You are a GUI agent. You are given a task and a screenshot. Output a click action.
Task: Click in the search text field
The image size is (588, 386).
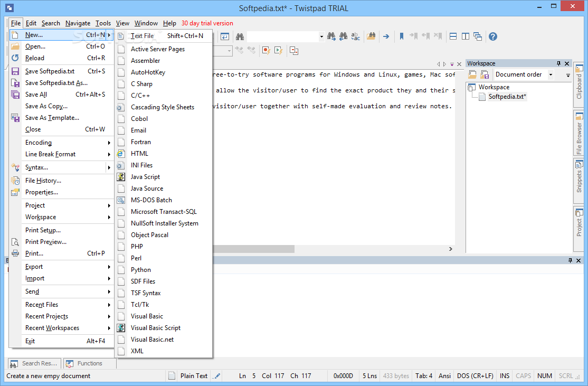click(283, 36)
